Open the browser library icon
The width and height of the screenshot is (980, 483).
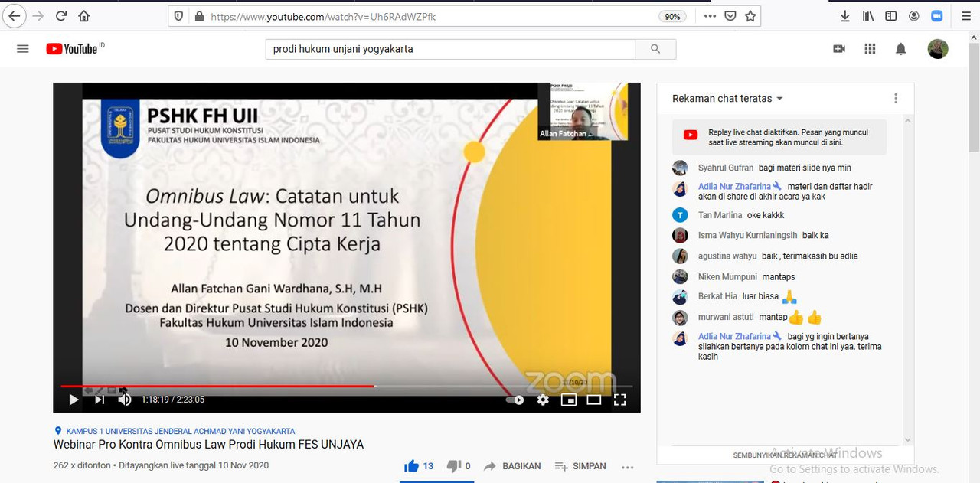click(868, 16)
